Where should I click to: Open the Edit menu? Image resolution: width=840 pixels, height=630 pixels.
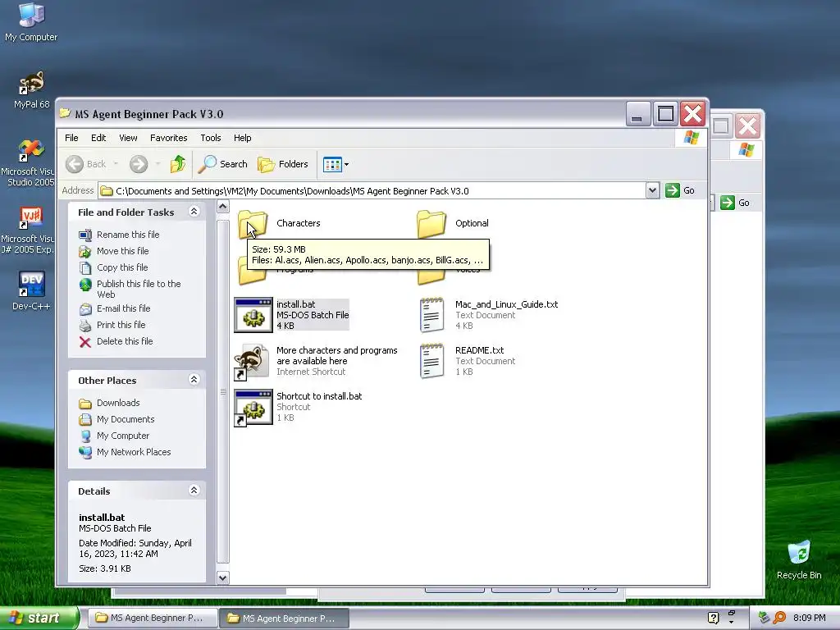click(98, 138)
